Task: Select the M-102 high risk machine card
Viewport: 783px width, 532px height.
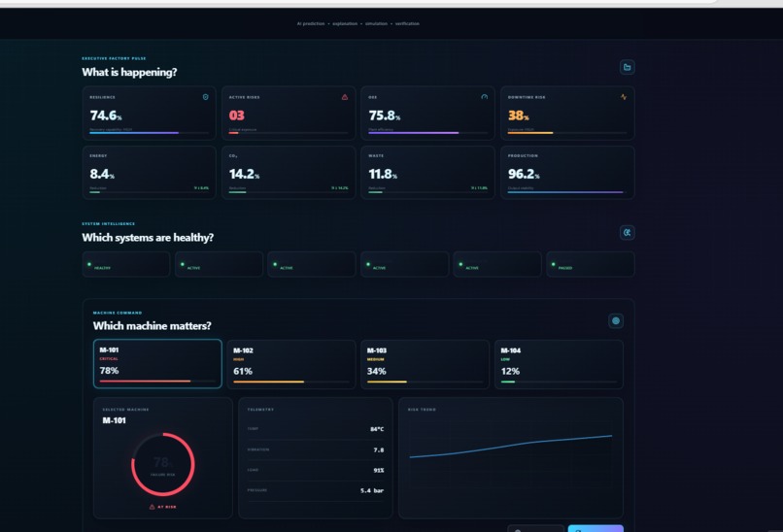Action: coord(291,364)
